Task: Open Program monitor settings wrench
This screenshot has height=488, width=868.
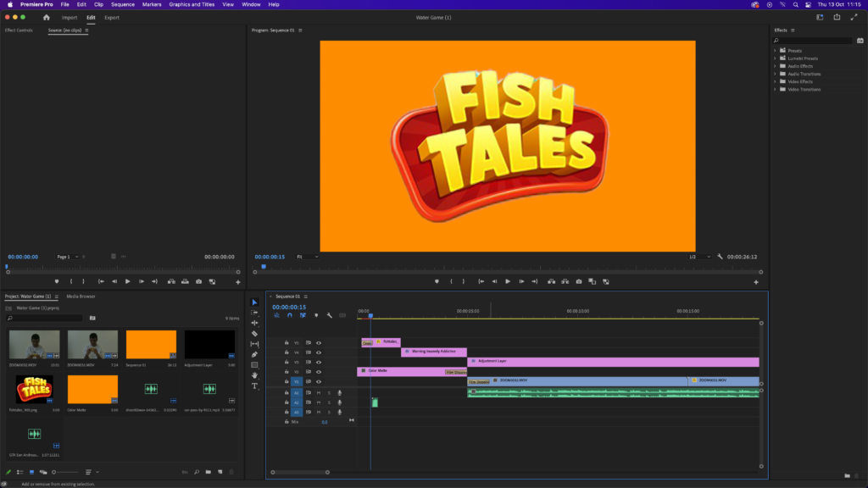Action: click(720, 257)
